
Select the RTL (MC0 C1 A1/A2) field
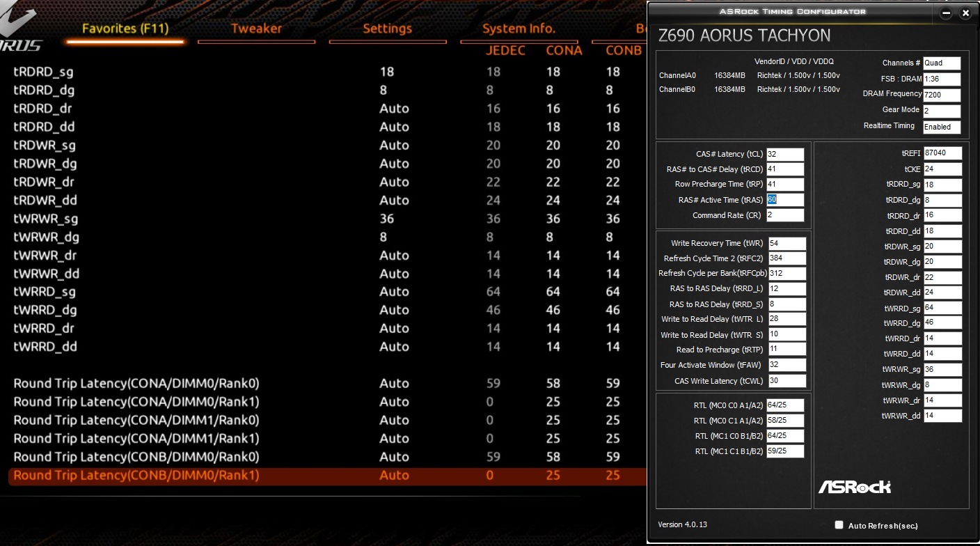point(785,421)
